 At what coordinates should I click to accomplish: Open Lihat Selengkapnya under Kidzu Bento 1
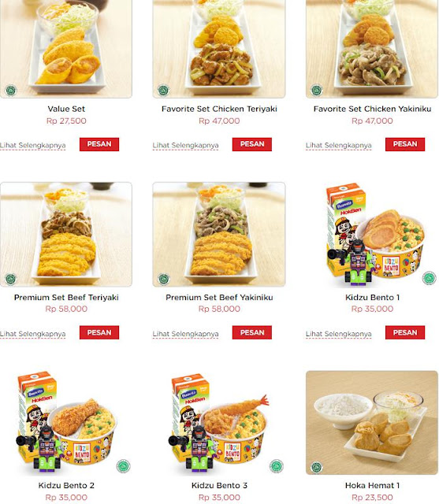tap(339, 334)
